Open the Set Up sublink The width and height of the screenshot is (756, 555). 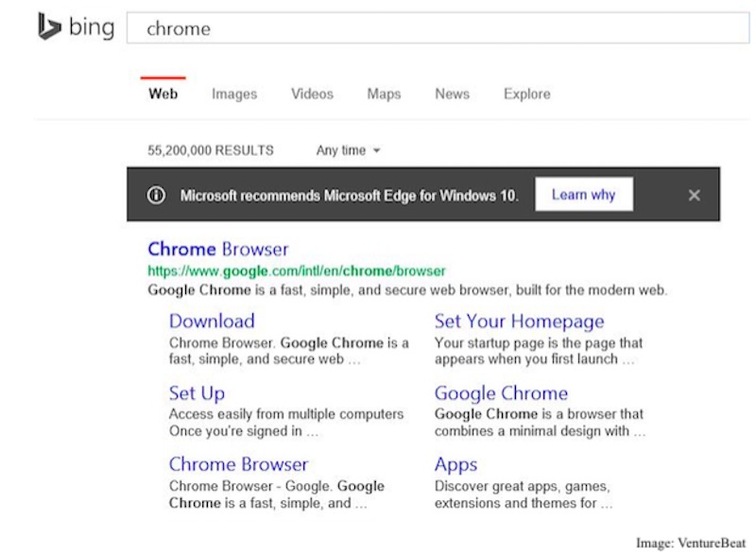197,393
